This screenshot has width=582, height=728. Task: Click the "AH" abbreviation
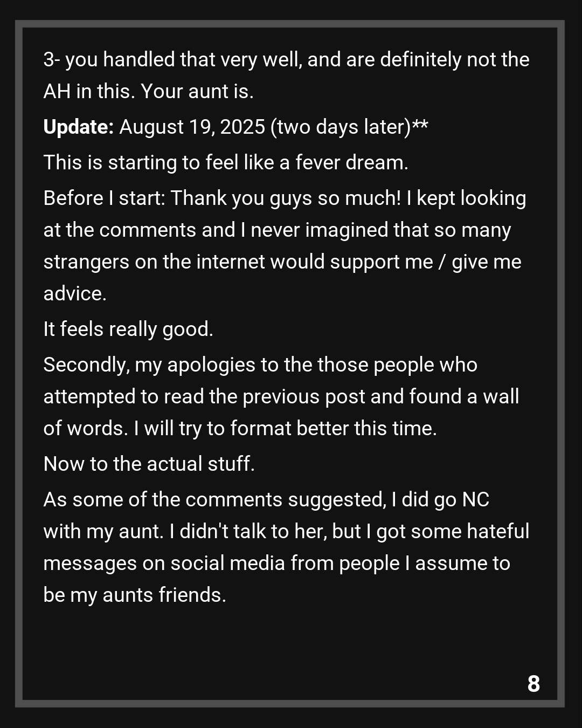57,92
